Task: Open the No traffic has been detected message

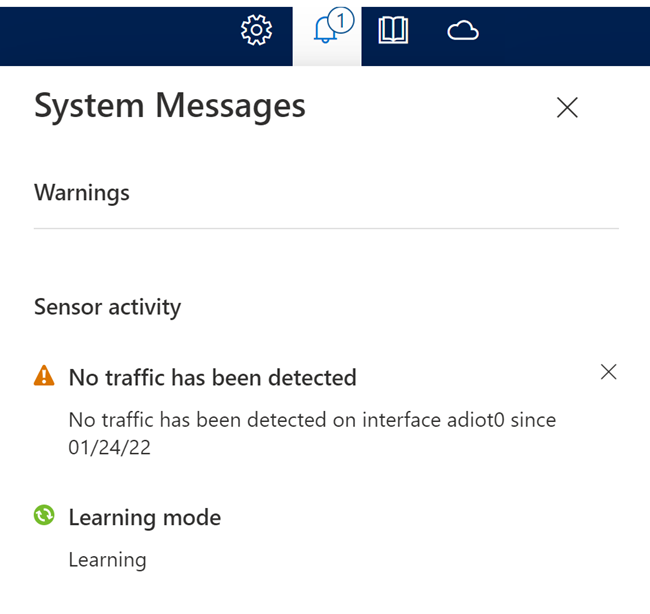Action: (212, 377)
